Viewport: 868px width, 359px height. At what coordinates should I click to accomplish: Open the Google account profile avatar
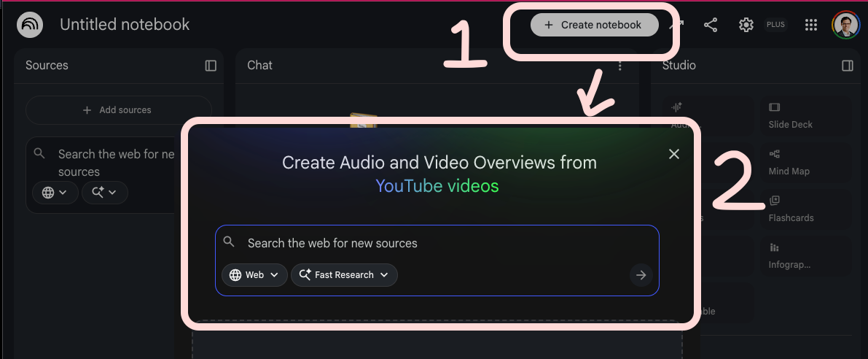click(845, 25)
